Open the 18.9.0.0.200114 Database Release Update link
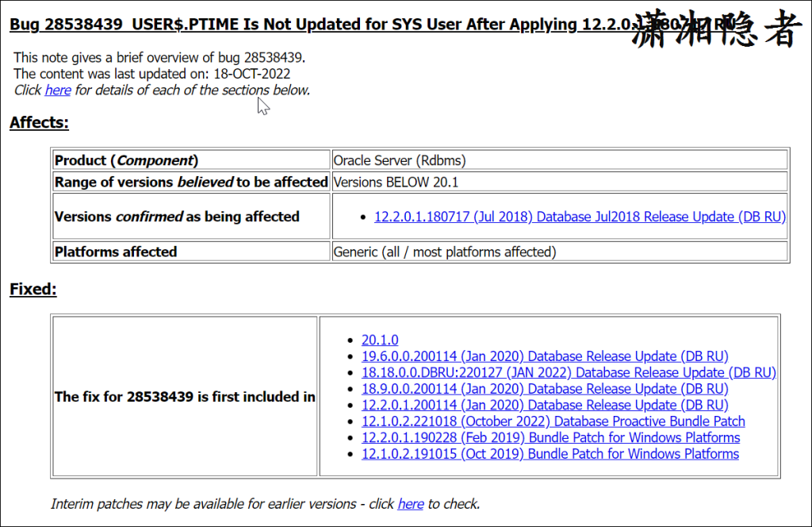 pos(545,389)
